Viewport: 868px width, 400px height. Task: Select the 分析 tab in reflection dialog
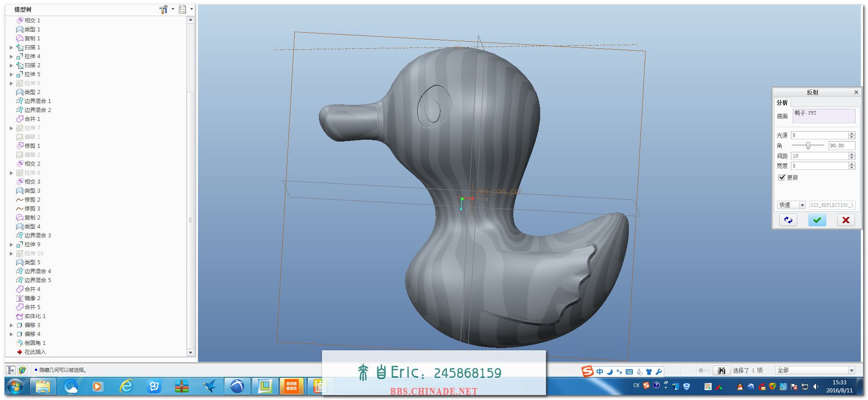pos(782,103)
